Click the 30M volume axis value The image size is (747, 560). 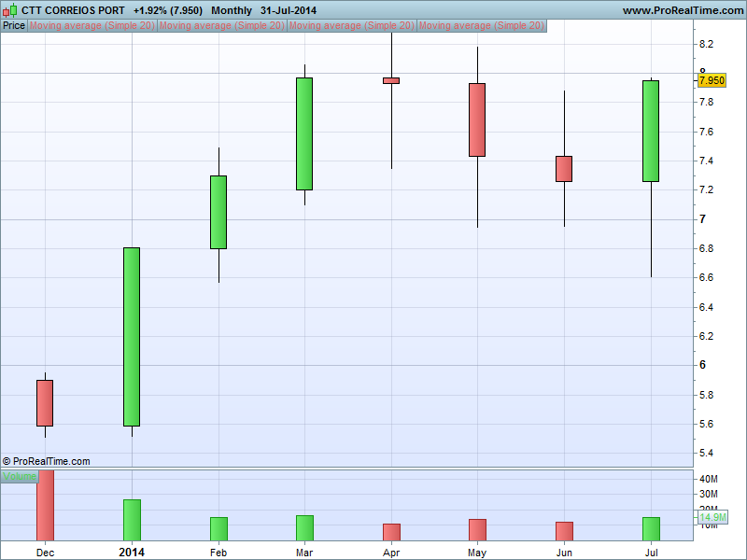point(709,495)
